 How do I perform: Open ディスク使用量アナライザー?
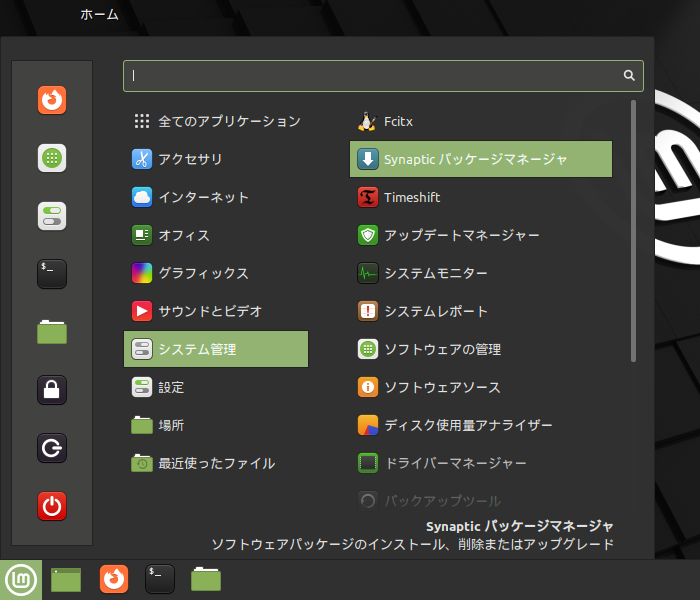pos(481,425)
